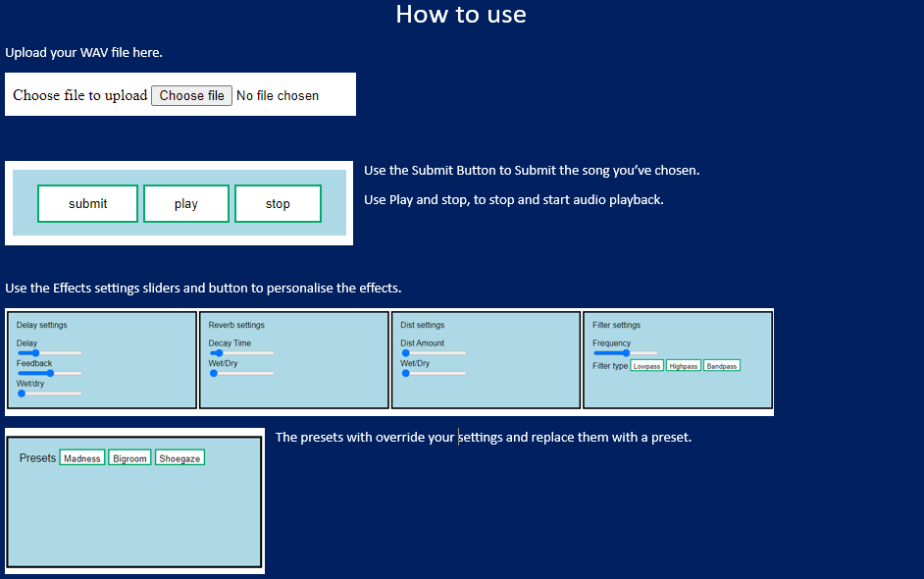924x579 pixels.
Task: Click the filter Frequency slider
Action: (625, 353)
